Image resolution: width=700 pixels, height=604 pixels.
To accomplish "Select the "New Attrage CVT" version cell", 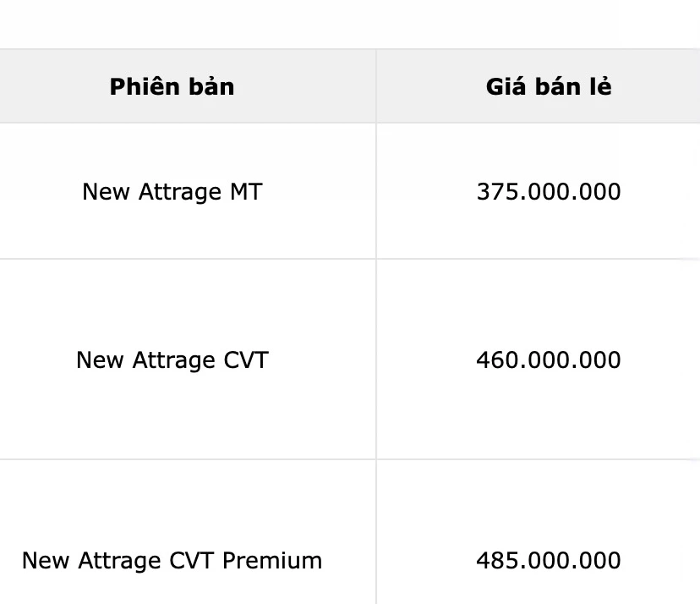I will click(172, 360).
